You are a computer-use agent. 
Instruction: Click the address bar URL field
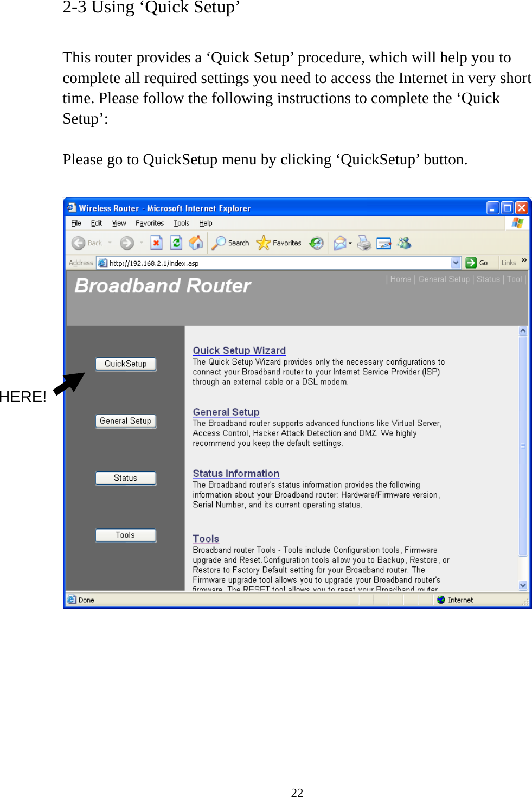click(279, 263)
